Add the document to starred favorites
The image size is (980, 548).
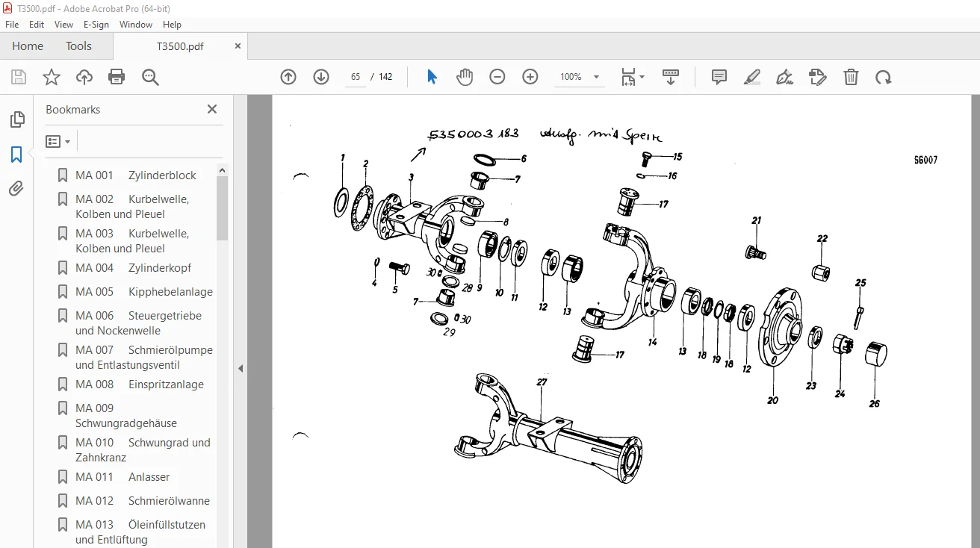pos(52,77)
